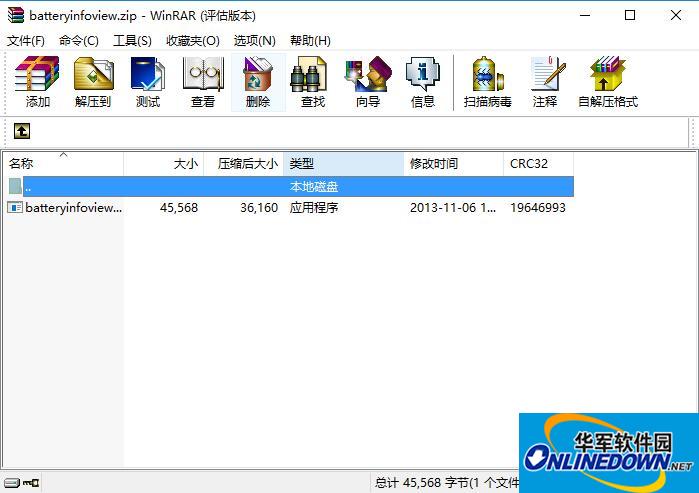Select the batteryinfoview... file name
Screen dimensions: 699x493
click(x=74, y=208)
